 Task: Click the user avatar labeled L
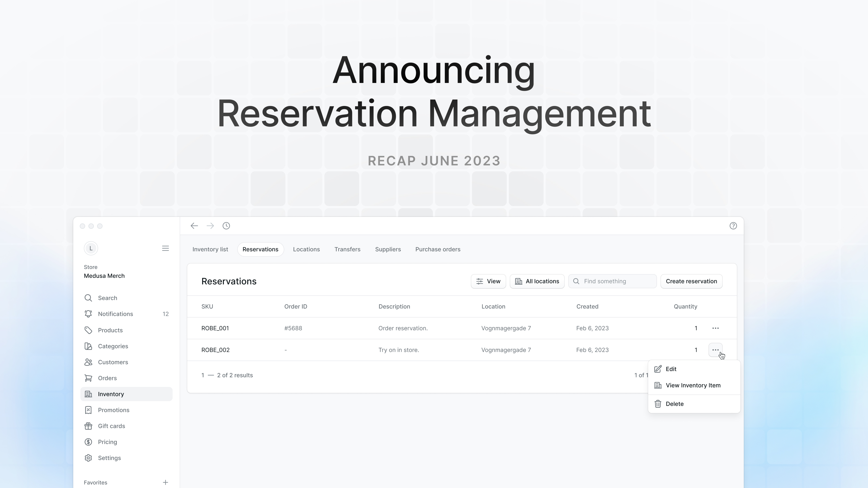click(x=91, y=248)
